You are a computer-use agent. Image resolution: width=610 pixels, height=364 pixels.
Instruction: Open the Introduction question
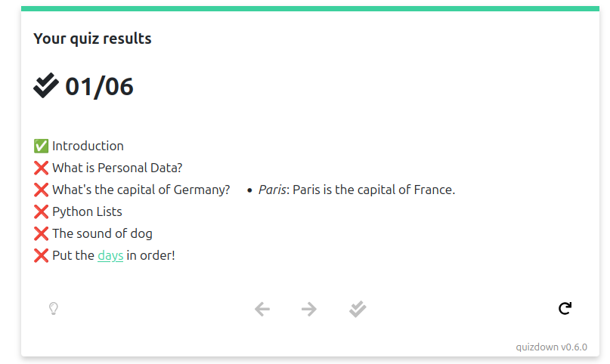point(88,146)
